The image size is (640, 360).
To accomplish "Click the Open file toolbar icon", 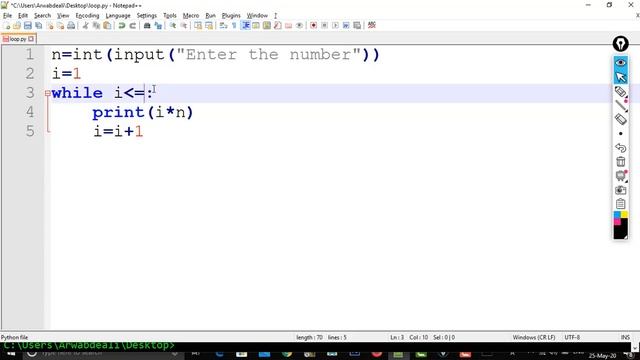I will pyautogui.click(x=17, y=25).
